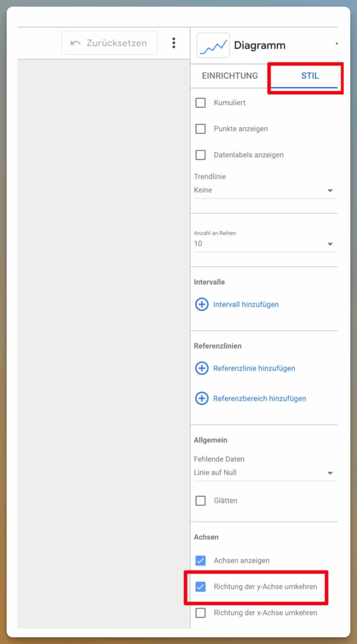This screenshot has width=357, height=644.
Task: Enable Datenlabels anzeigen checkbox
Action: pos(201,155)
